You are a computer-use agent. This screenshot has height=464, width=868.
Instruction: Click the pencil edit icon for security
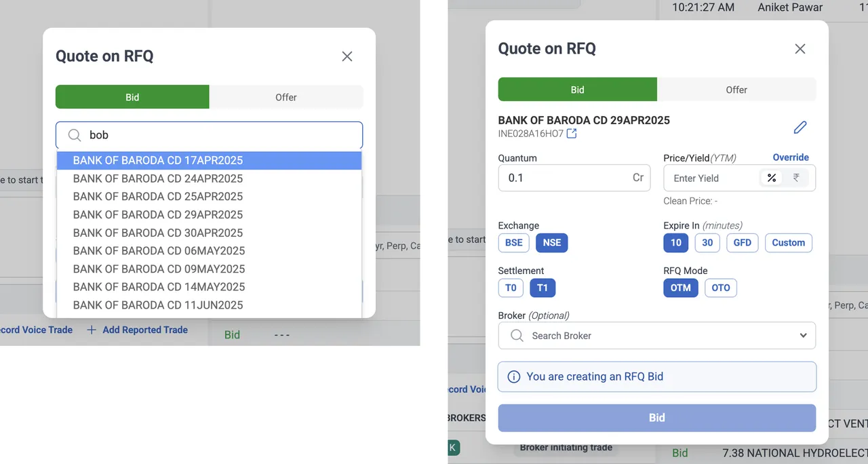800,127
